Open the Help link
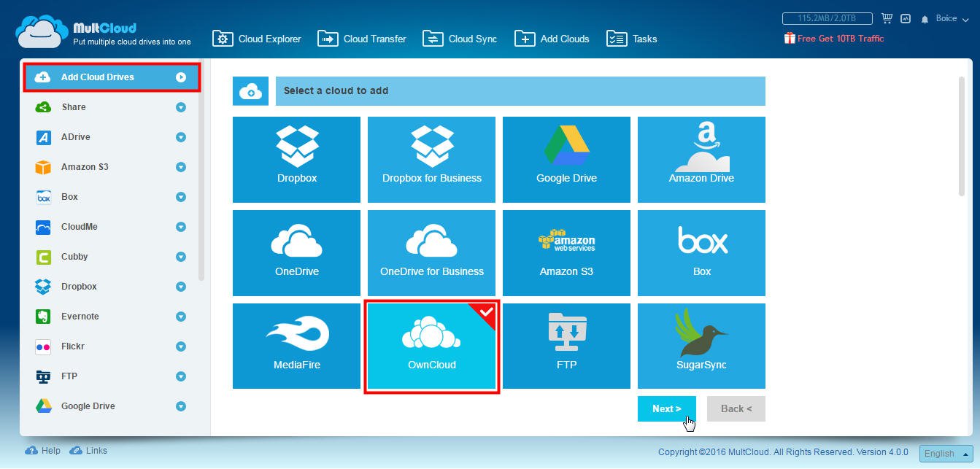 43,451
